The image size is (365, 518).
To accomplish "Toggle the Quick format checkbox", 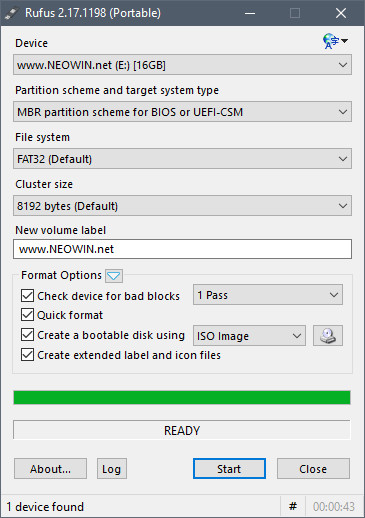I will (x=27, y=315).
